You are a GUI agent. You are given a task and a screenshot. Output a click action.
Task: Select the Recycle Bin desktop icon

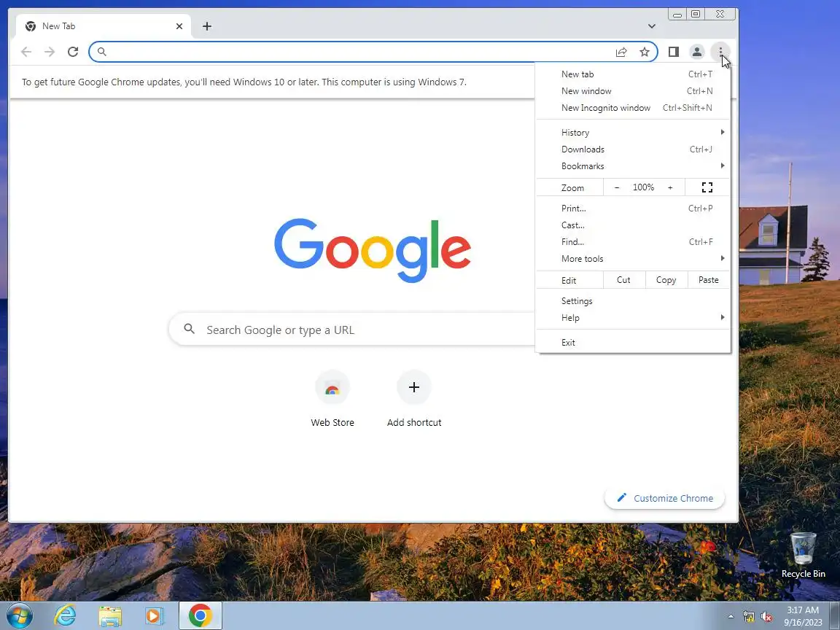(803, 556)
